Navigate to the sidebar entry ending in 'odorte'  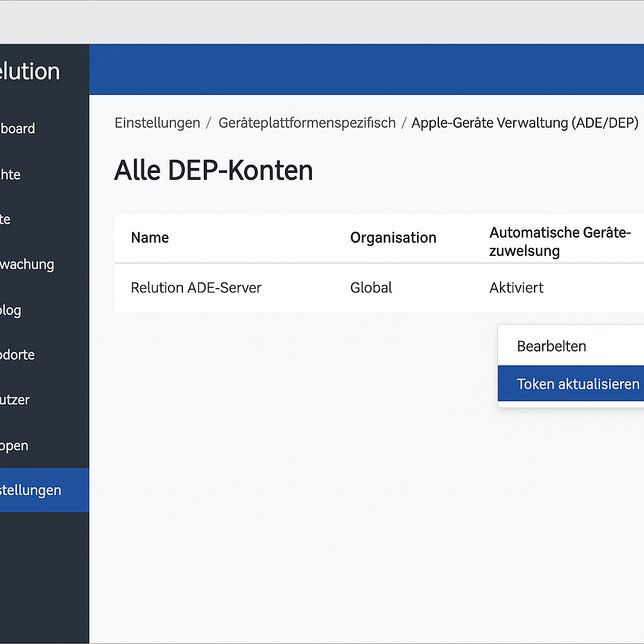(18, 355)
